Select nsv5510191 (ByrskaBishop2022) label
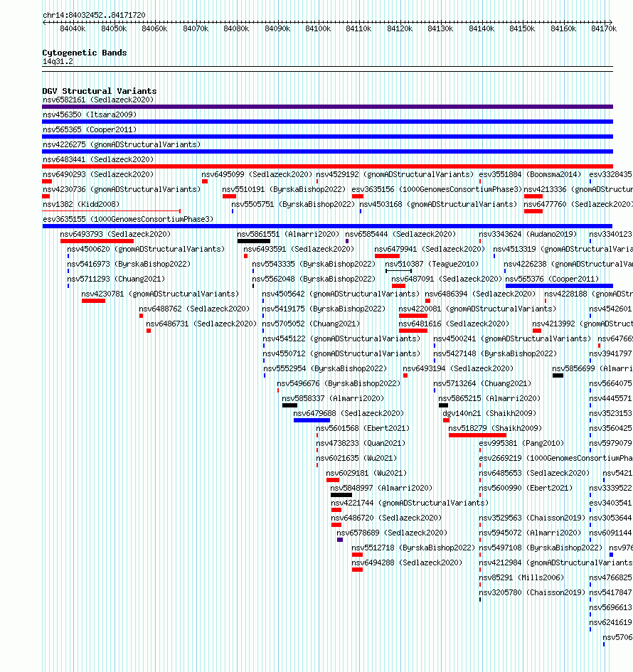The image size is (633, 672). [284, 190]
